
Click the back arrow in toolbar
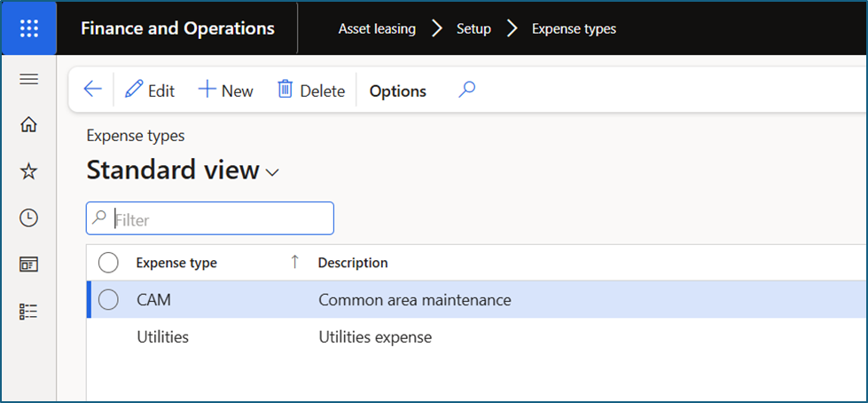92,90
